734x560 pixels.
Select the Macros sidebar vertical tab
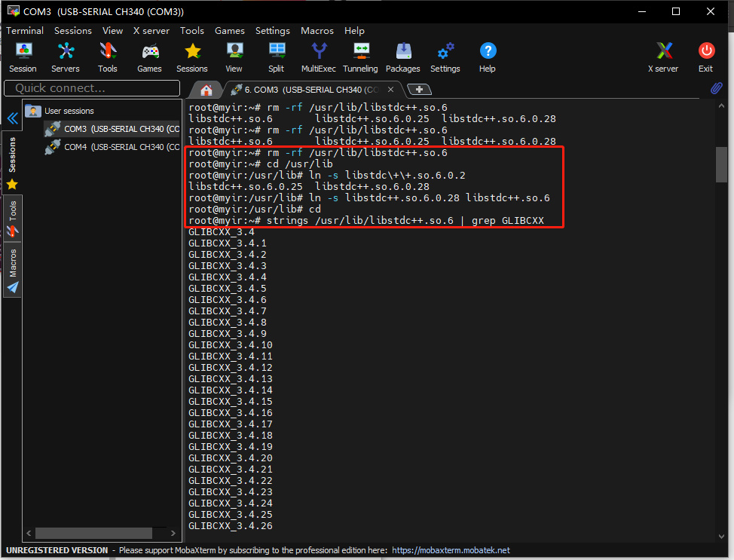(x=13, y=270)
